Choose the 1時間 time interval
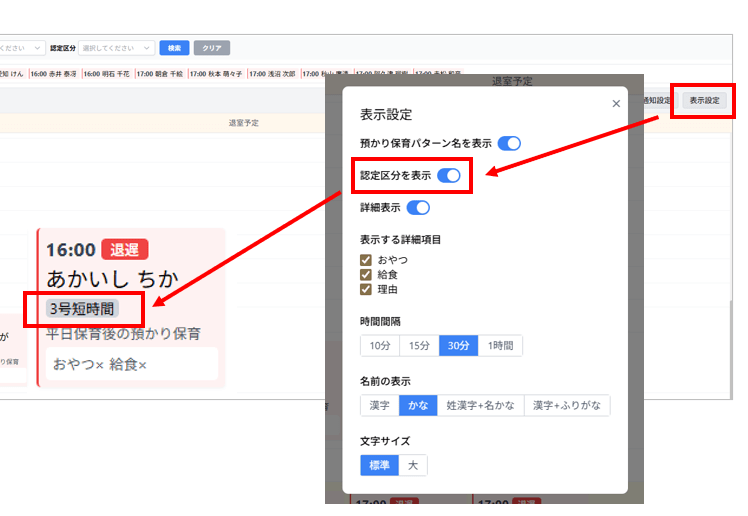Viewport: 748px width, 516px height. point(500,346)
